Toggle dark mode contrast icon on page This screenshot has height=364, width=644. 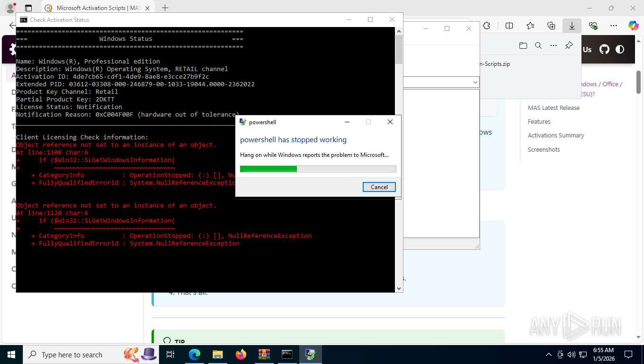[619, 49]
